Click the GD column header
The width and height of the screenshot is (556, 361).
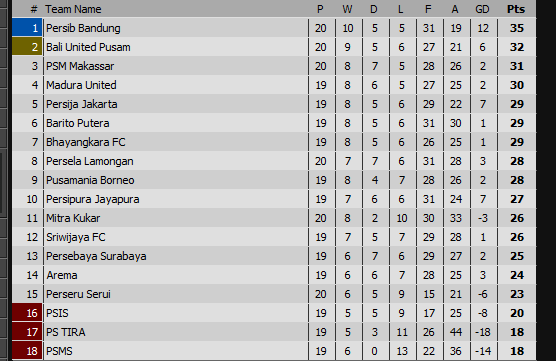point(482,9)
